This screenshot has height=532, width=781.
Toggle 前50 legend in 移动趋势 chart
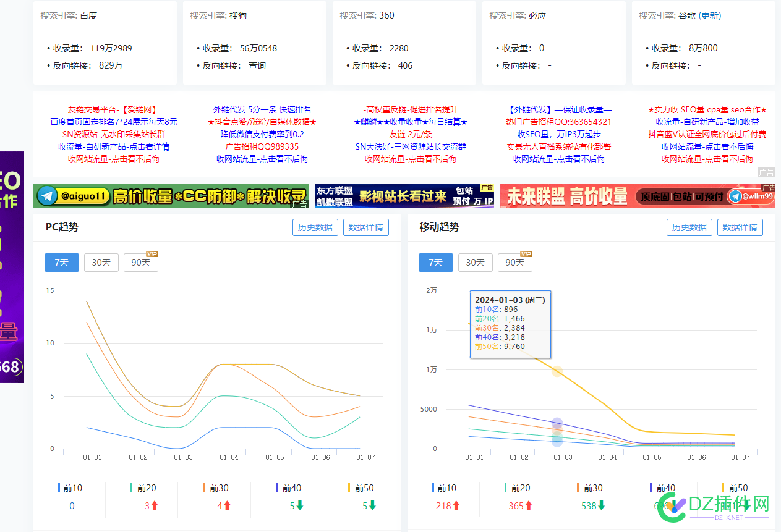[x=735, y=488]
